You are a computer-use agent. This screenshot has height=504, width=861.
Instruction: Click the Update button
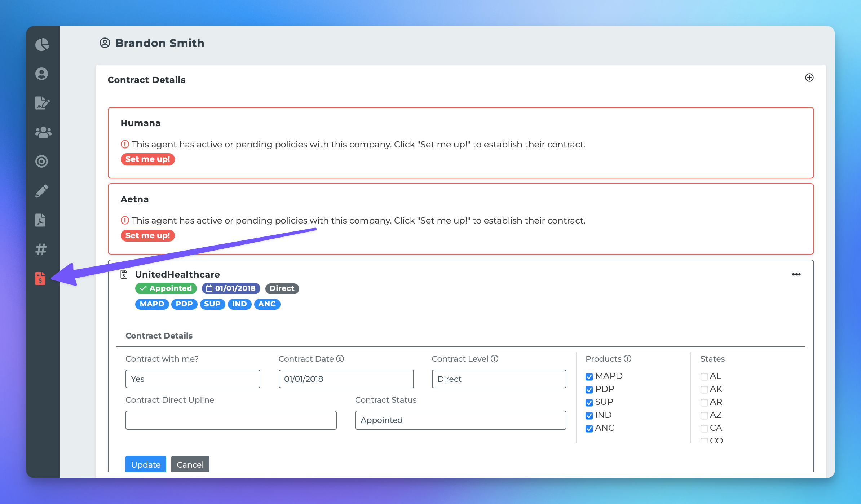146,464
